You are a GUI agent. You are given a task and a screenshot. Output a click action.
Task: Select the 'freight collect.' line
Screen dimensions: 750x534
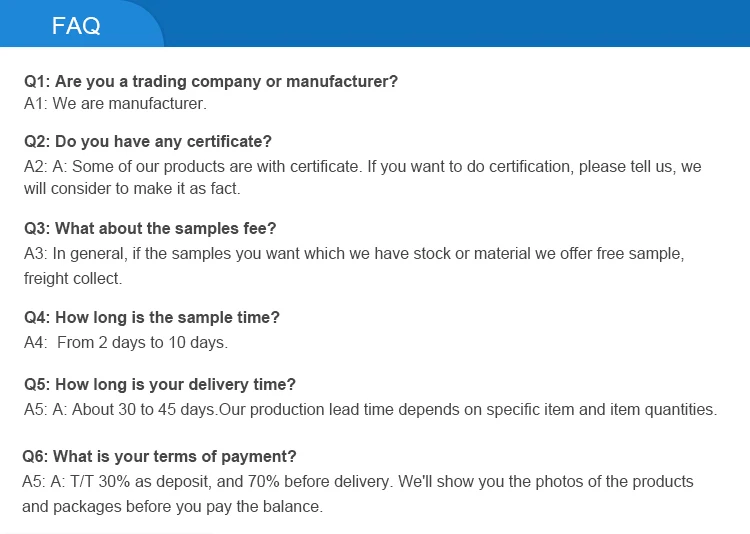(73, 278)
